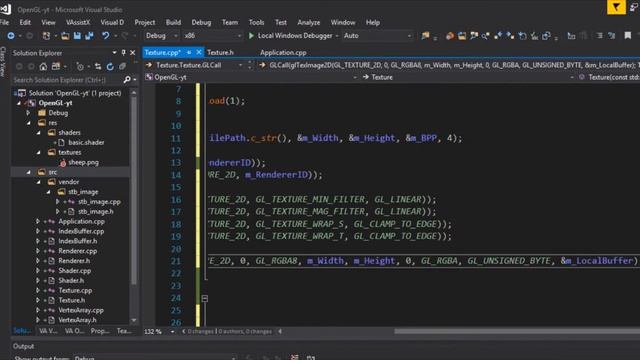
Task: Expand the Application.cpp tree node
Action: pyautogui.click(x=38, y=221)
